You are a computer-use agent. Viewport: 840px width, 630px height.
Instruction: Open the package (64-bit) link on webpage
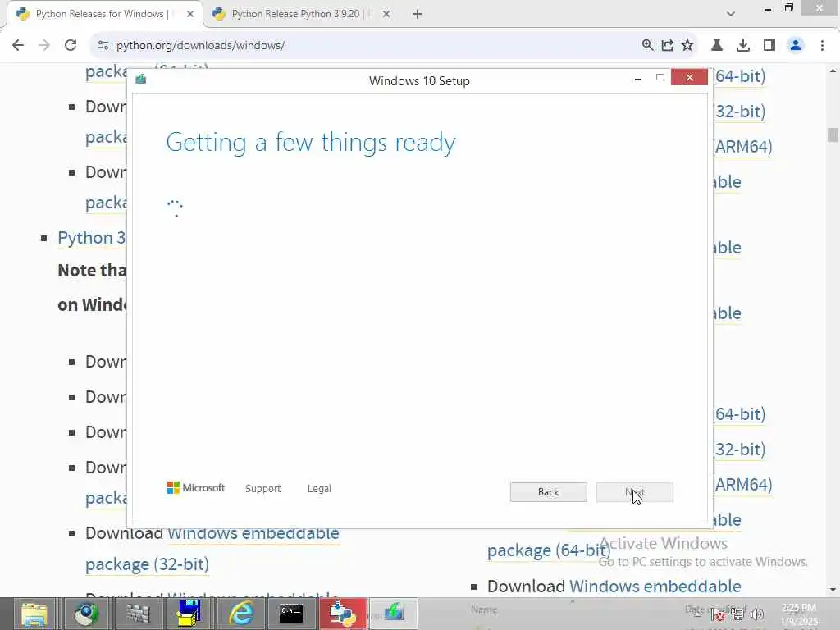[x=549, y=550]
